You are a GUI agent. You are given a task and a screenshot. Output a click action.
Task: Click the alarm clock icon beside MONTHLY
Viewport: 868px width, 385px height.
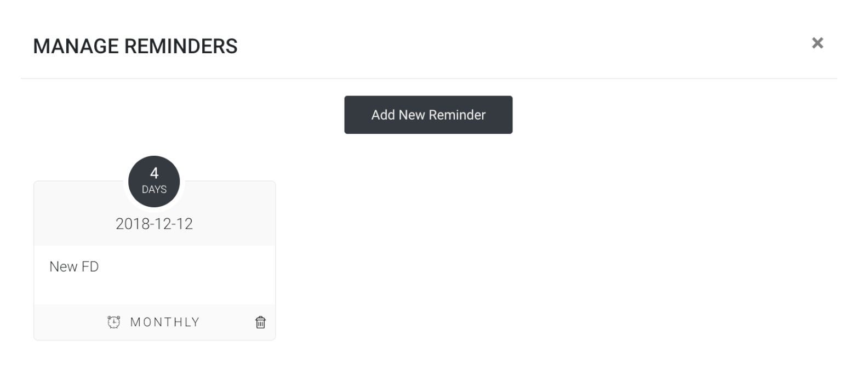click(113, 322)
